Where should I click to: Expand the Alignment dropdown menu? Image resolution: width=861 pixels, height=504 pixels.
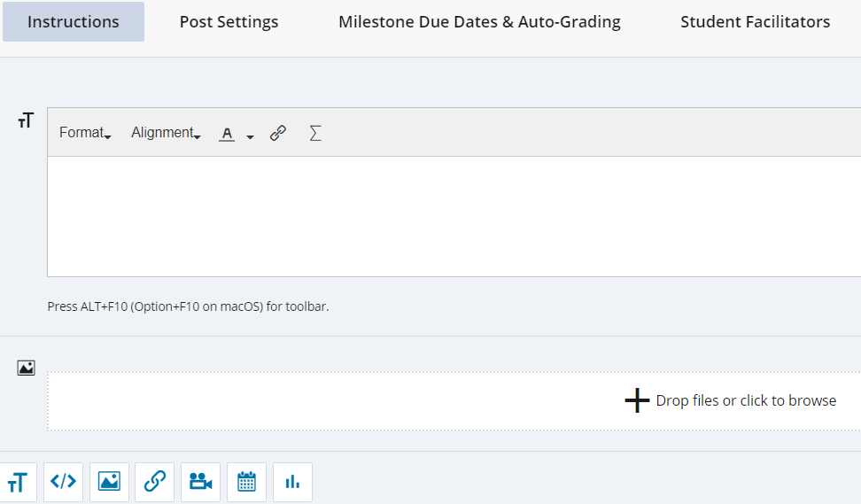(166, 133)
